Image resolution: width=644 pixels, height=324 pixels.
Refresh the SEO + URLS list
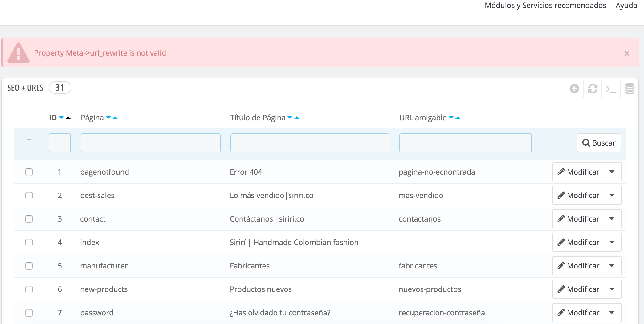click(x=593, y=89)
